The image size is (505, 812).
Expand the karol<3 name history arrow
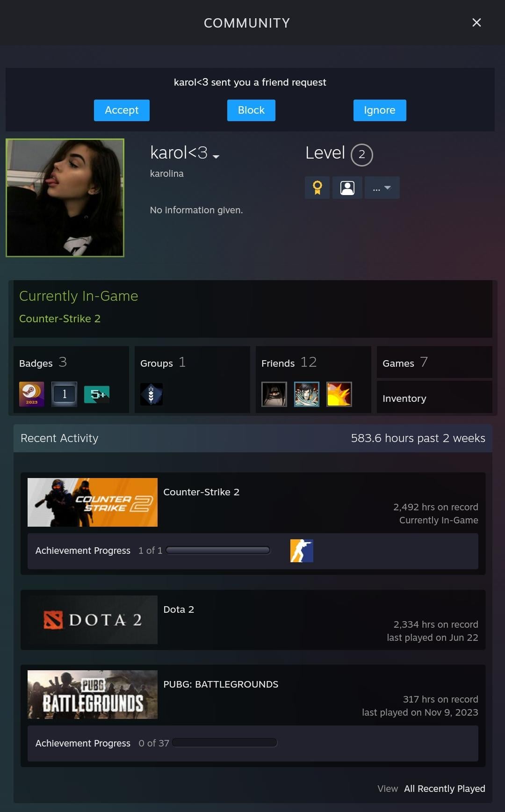(x=216, y=157)
